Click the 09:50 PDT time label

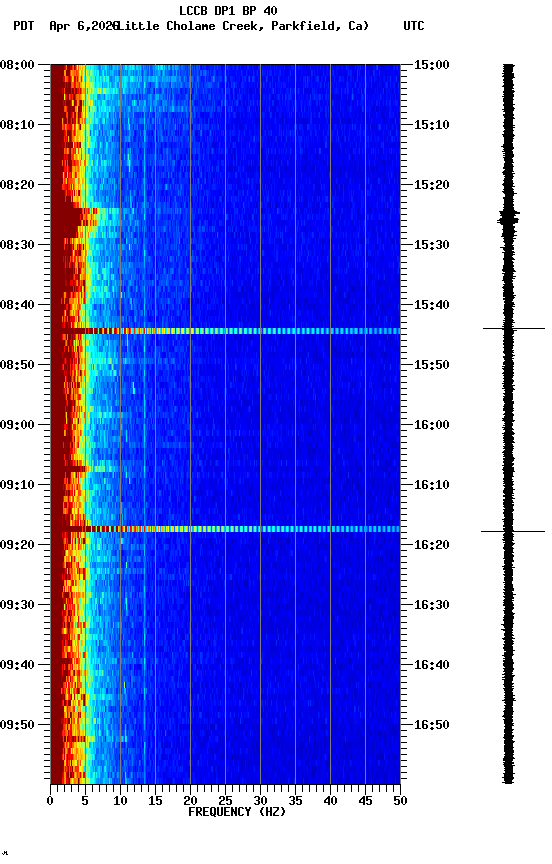[x=17, y=725]
